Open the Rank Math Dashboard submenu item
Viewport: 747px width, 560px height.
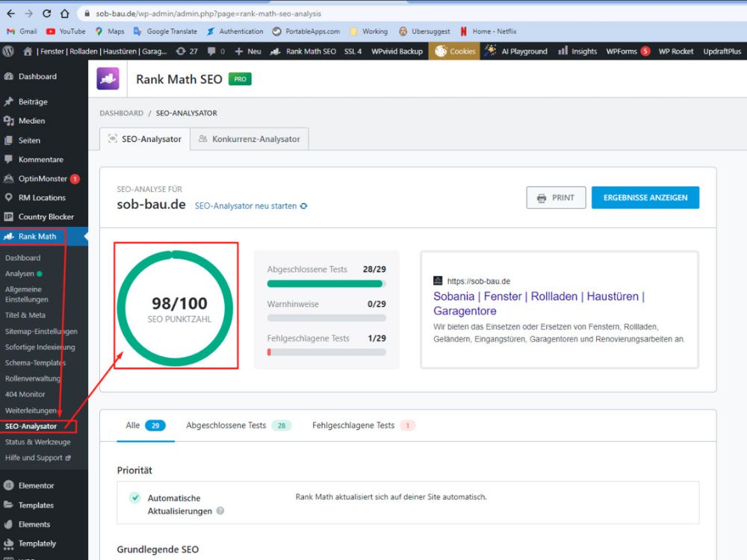pyautogui.click(x=23, y=258)
